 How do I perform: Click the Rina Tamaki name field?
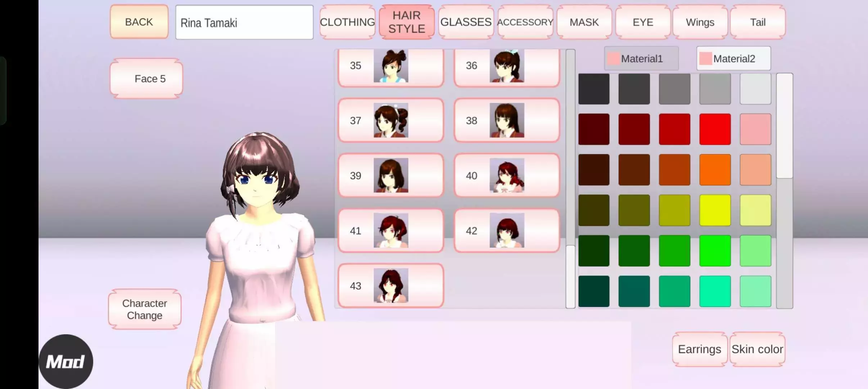click(x=244, y=22)
